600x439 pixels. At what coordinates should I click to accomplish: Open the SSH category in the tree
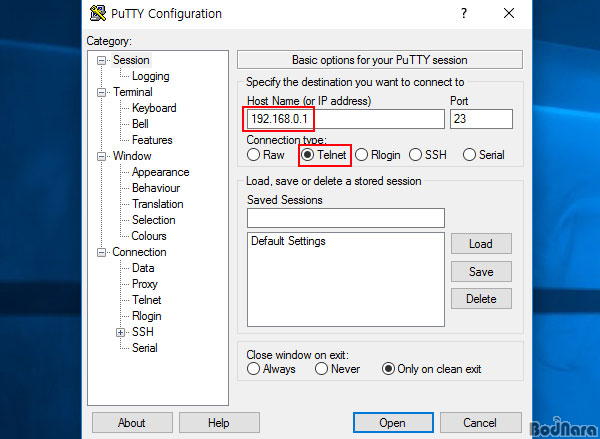[142, 332]
